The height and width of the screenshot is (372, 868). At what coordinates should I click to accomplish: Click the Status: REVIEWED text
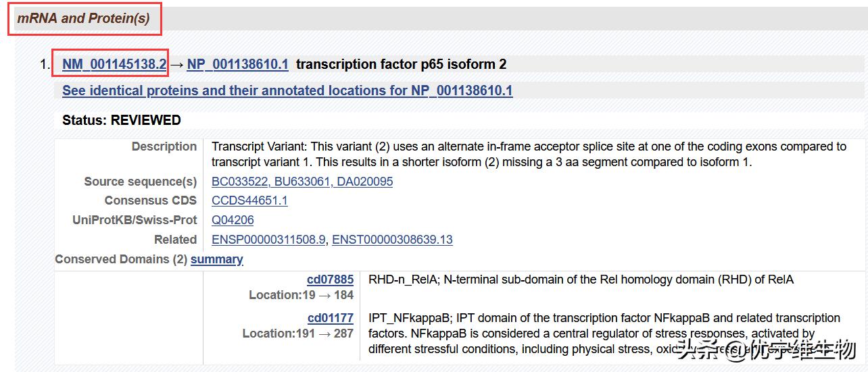(x=122, y=120)
